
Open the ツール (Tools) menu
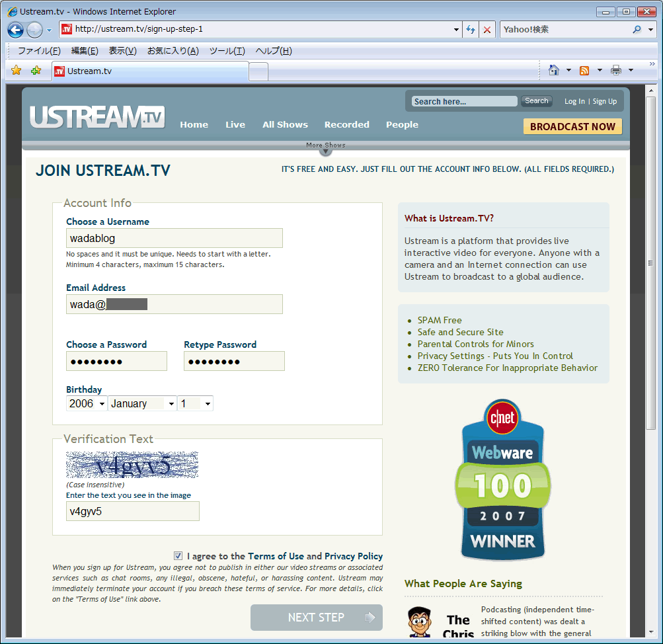(227, 51)
